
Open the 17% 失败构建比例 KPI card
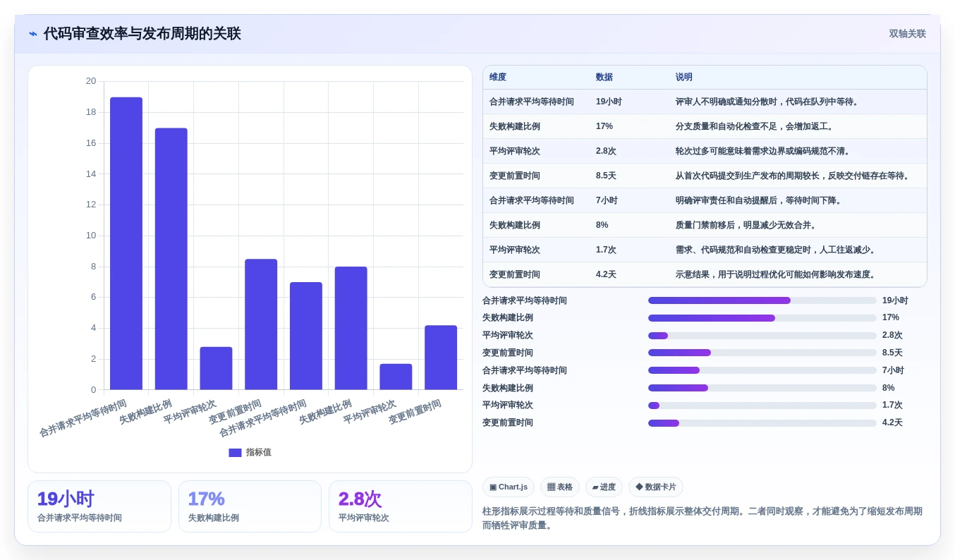pyautogui.click(x=250, y=506)
